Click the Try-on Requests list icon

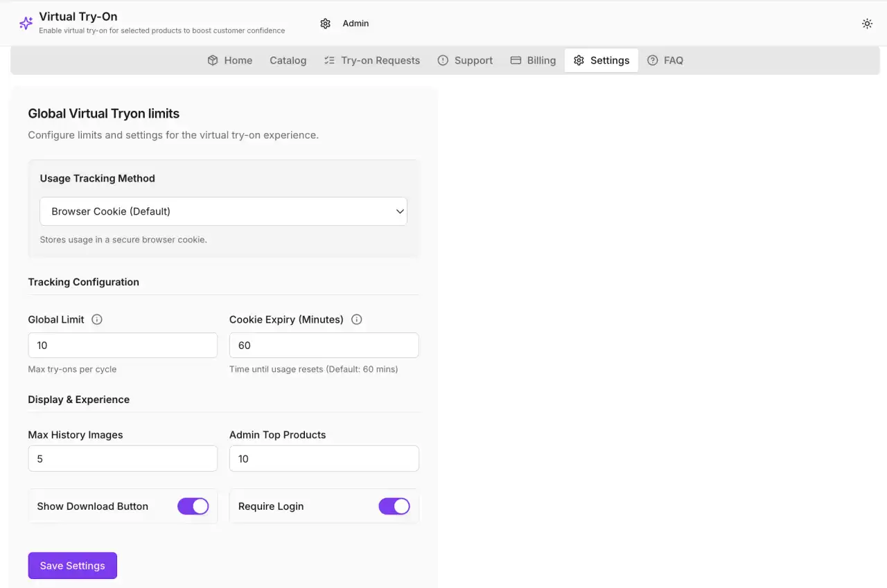click(328, 60)
